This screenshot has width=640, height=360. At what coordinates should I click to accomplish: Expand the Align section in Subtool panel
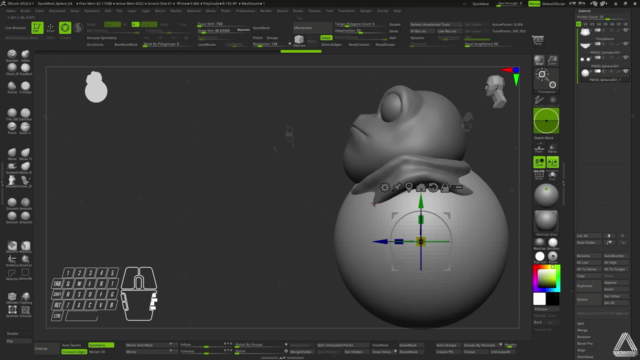click(581, 350)
